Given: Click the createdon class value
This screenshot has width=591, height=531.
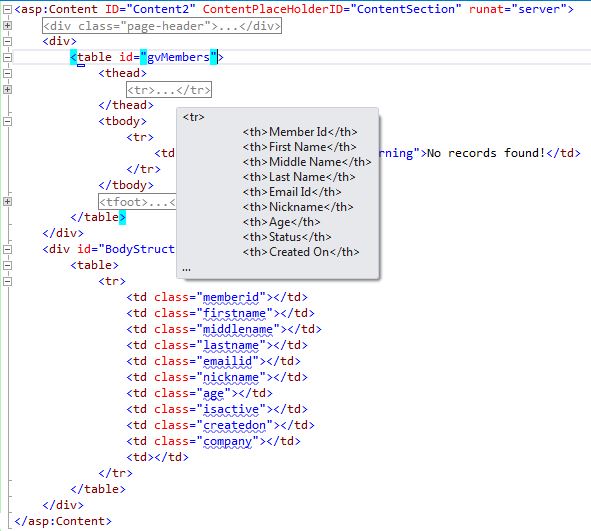Looking at the screenshot, I should 234,425.
